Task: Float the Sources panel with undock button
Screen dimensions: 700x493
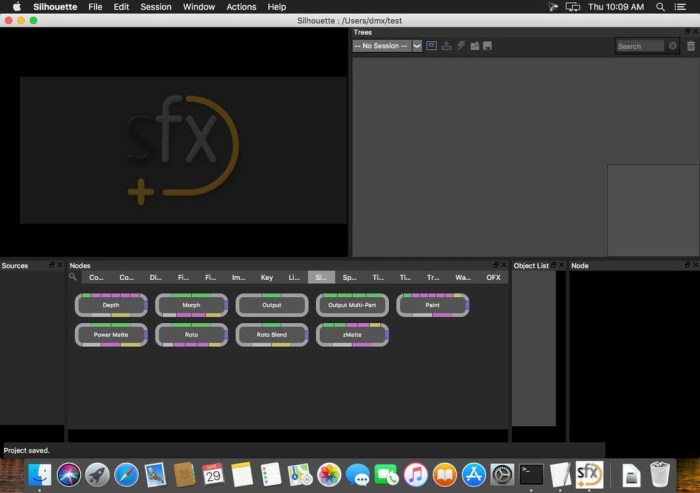Action: click(x=52, y=265)
